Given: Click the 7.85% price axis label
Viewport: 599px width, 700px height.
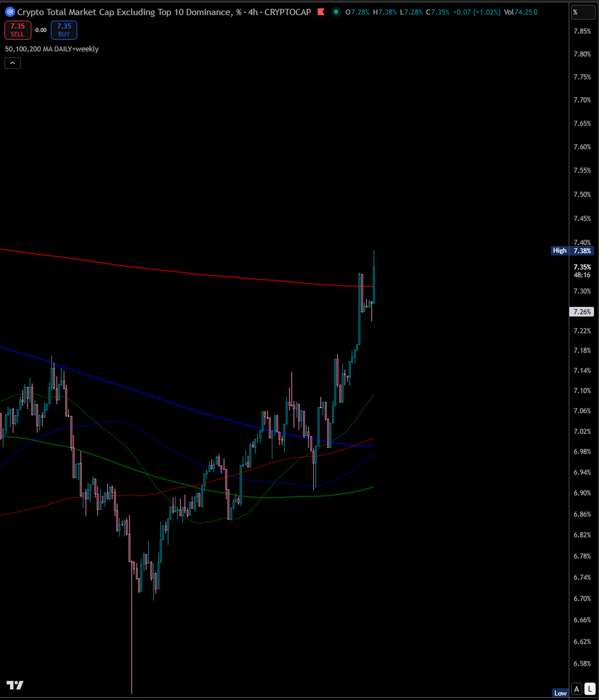Looking at the screenshot, I should pos(582,31).
